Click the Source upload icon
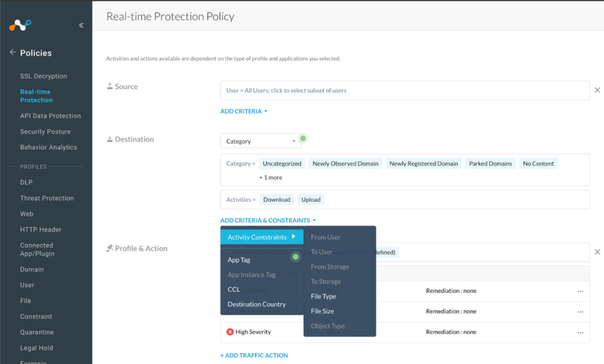 [x=110, y=86]
